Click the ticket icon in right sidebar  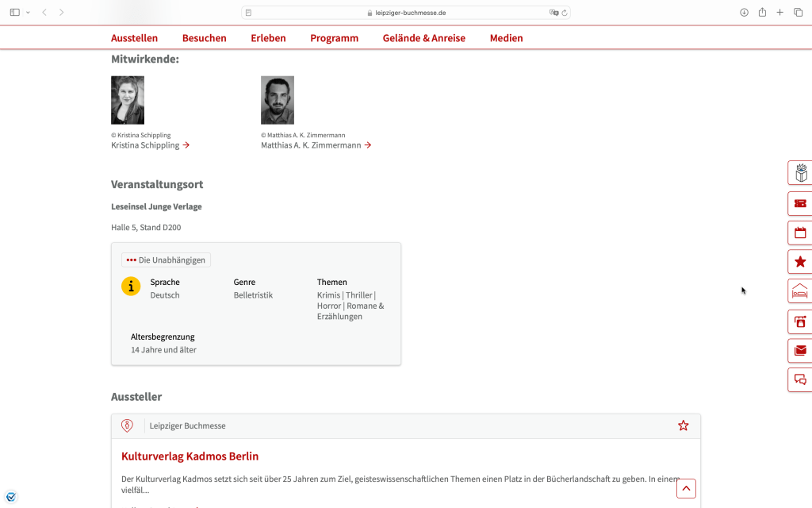[800, 203]
